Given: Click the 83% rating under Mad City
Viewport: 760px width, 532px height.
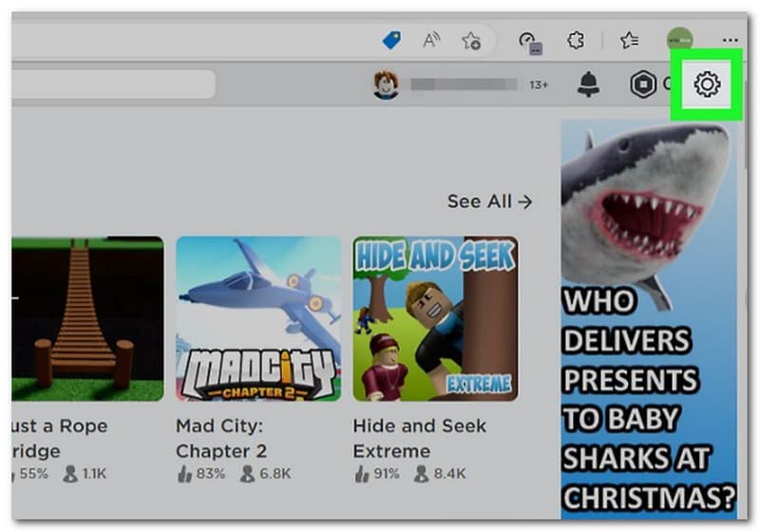Looking at the screenshot, I should point(200,473).
